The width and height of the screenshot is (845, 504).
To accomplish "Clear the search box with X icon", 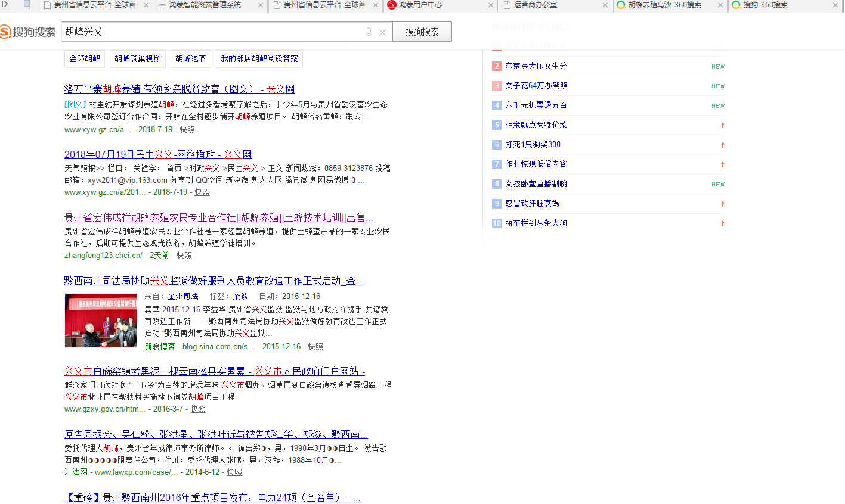I will [383, 32].
